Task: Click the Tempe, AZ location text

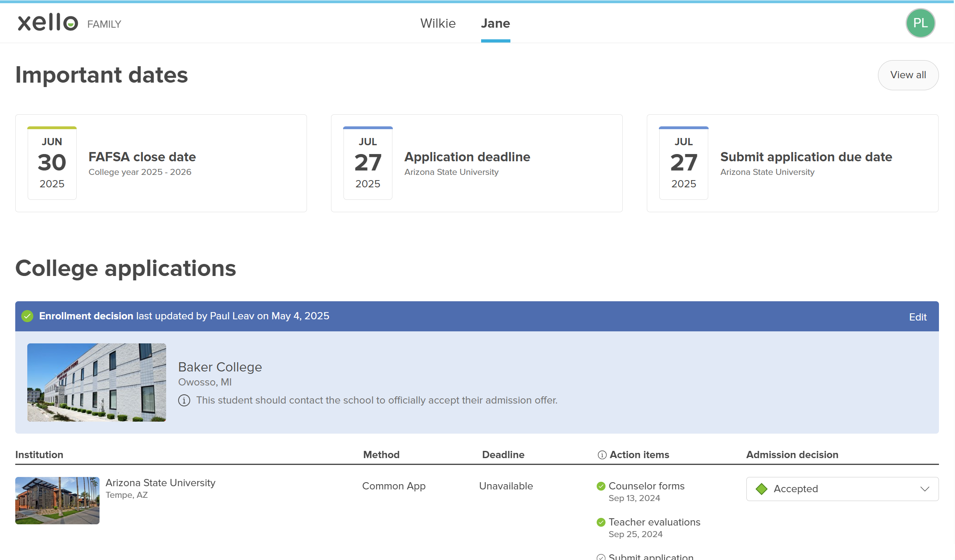Action: click(126, 495)
